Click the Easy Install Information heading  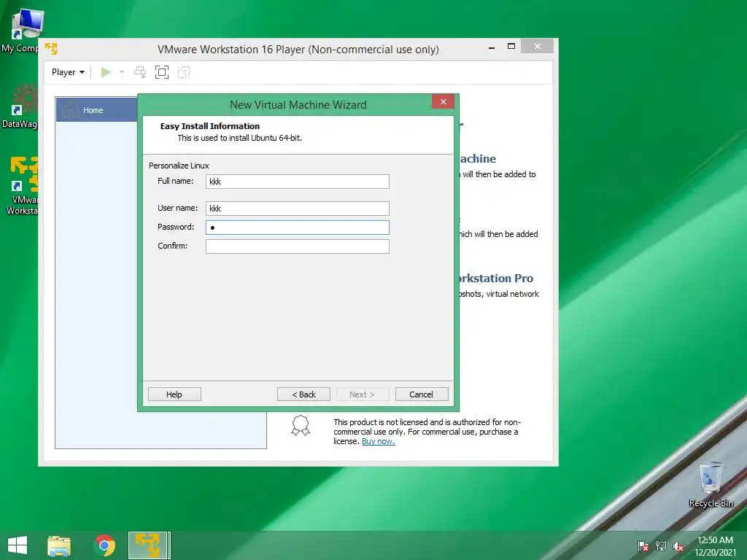(x=210, y=126)
